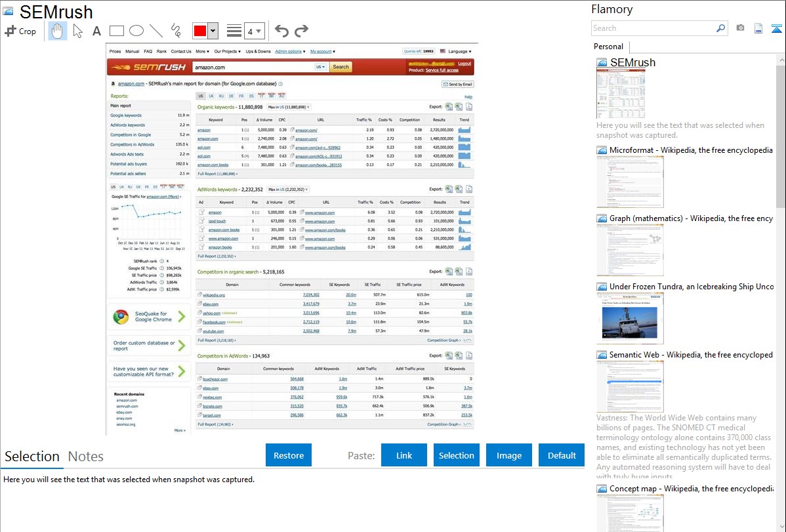Image resolution: width=786 pixels, height=532 pixels.
Task: Select the ellipse shape tool
Action: click(136, 31)
